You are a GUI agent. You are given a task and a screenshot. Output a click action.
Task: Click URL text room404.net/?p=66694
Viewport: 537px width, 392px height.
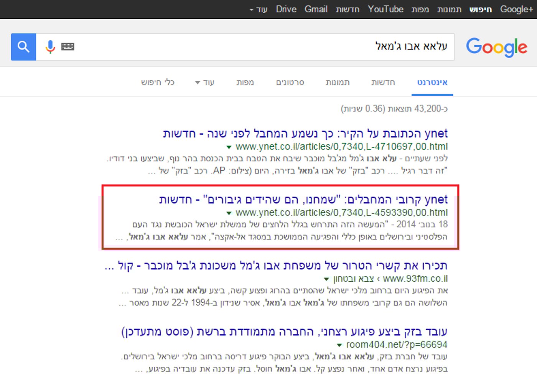coord(397,344)
